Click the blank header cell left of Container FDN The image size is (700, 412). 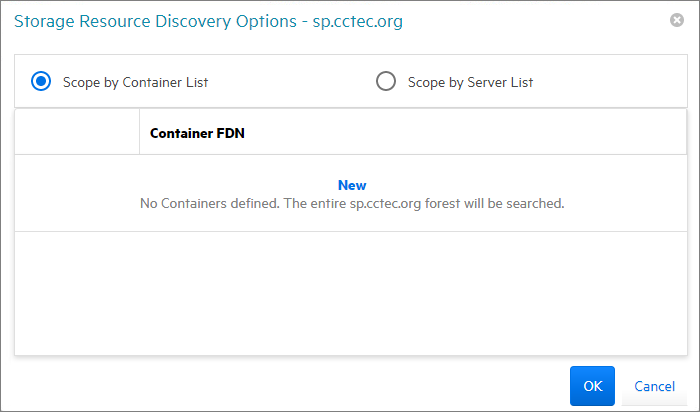click(x=77, y=132)
